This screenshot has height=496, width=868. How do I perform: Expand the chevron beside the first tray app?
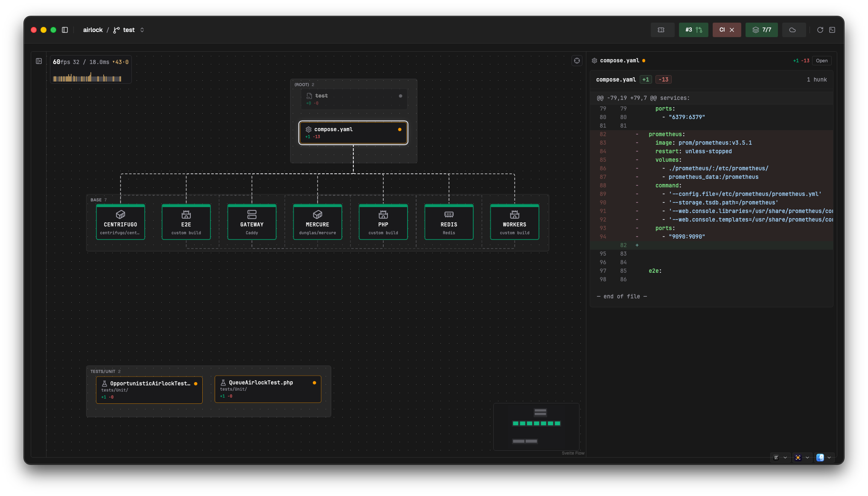click(785, 458)
